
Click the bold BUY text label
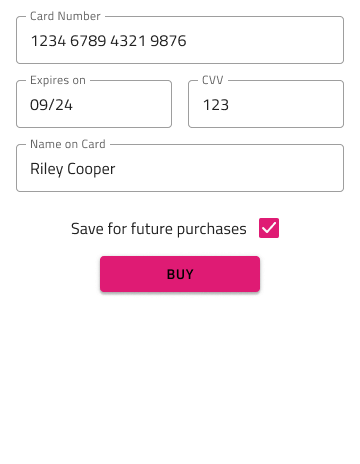click(180, 274)
